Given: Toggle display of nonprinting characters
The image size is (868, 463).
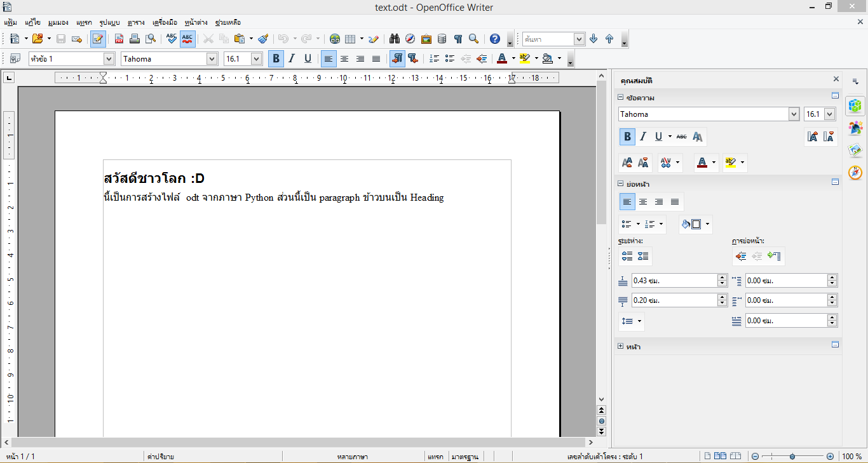Looking at the screenshot, I should [x=458, y=39].
